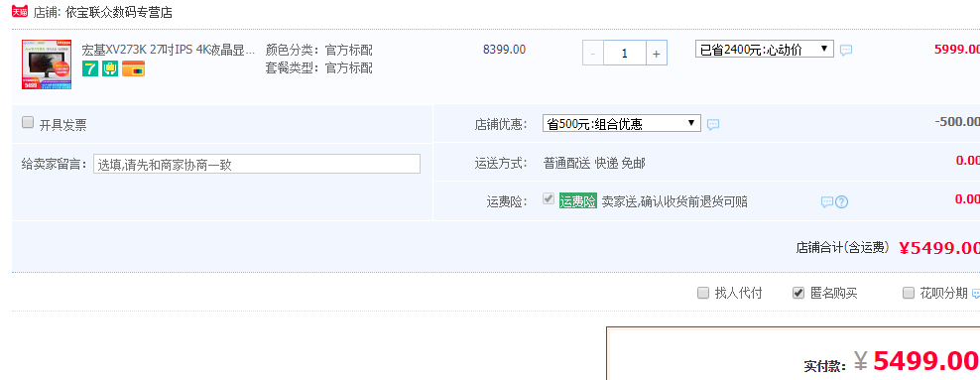Screen dimensions: 980x380
Task: Click the 卖家送,确认收货前退货可赔 text
Action: (674, 201)
